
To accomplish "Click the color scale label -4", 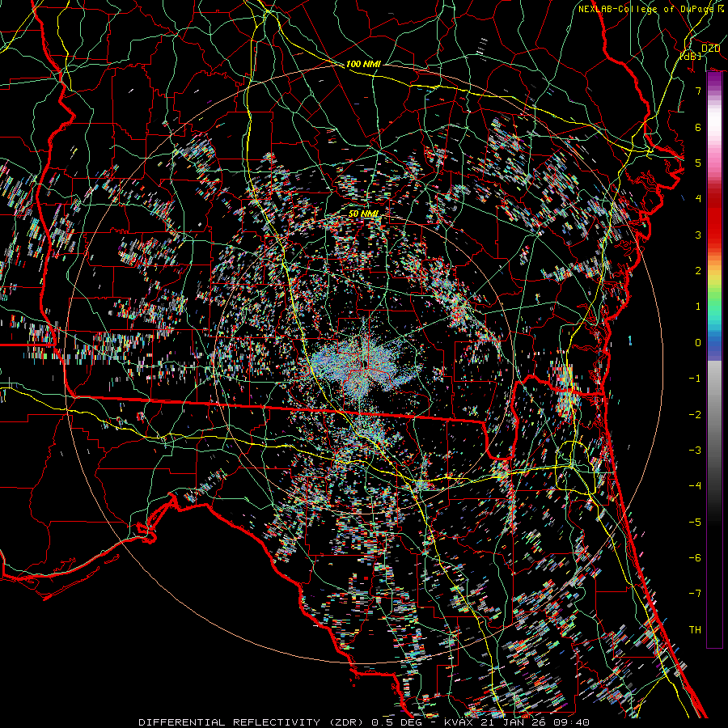I will pyautogui.click(x=695, y=486).
